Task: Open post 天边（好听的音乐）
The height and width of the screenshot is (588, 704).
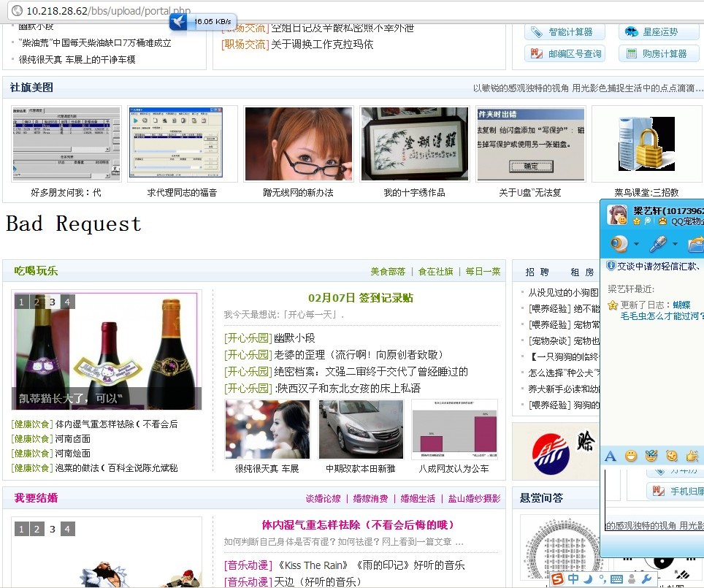Action: pyautogui.click(x=318, y=581)
